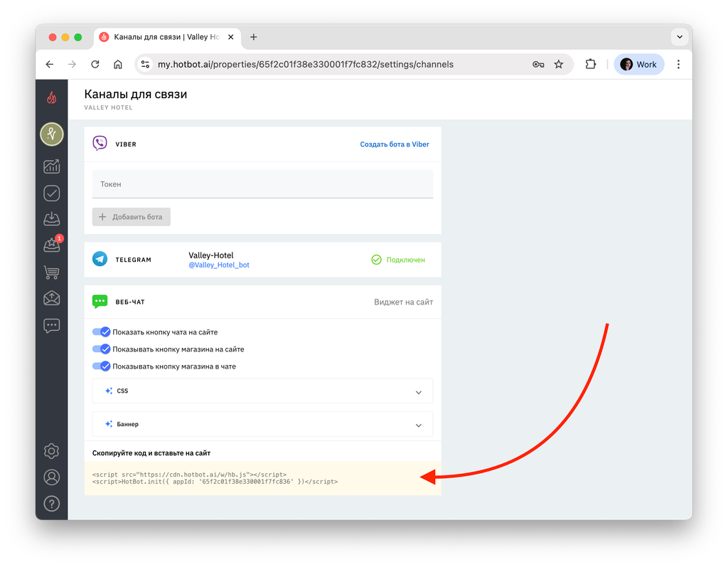
Task: Open the help question mark icon
Action: [51, 504]
